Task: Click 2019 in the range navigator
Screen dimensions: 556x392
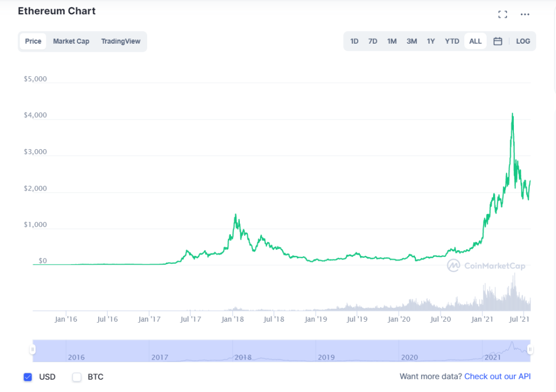Action: 326,357
